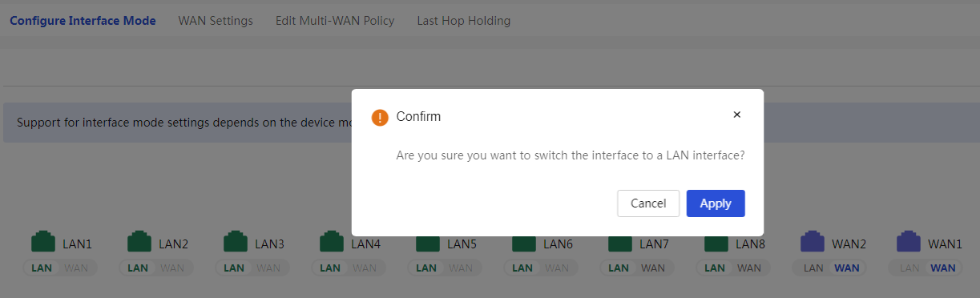This screenshot has width=980, height=298.
Task: Open the Edit Multi-WAN Policy tab
Action: coord(335,21)
